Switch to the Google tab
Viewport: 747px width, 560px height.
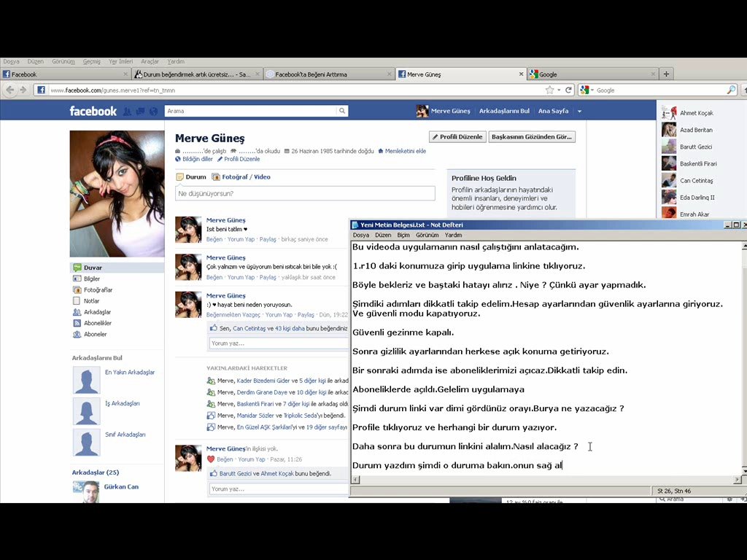[x=592, y=74]
